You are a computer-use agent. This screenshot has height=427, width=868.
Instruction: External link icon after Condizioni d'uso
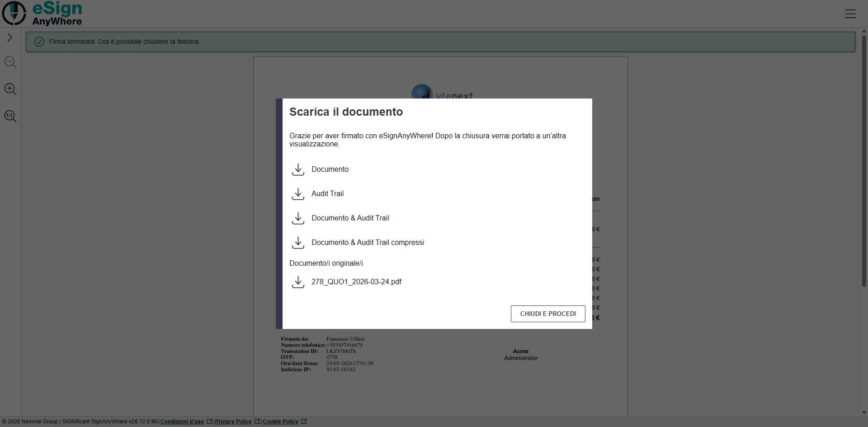tap(209, 421)
